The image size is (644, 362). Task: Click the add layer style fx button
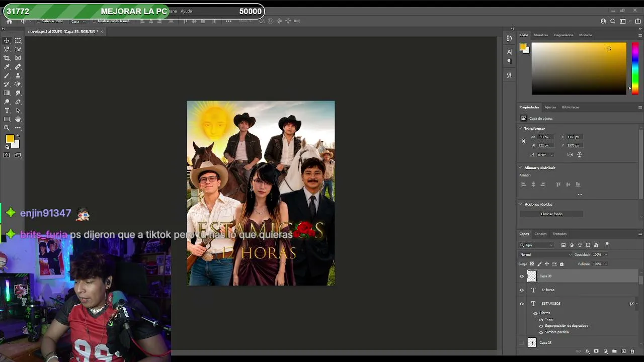pyautogui.click(x=587, y=351)
